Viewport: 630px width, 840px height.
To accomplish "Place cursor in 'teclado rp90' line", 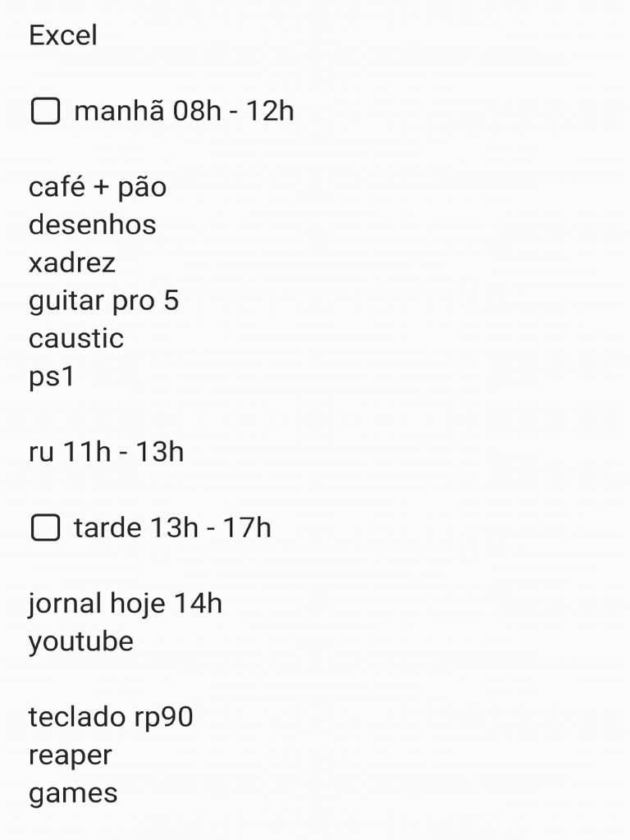I will click(111, 718).
